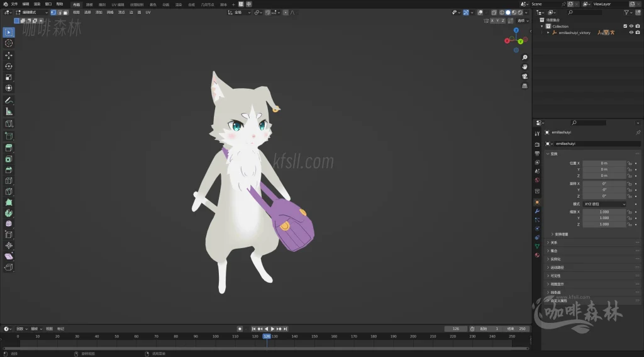The image size is (644, 357).
Task: Open the 全局 transform orientation dropdown
Action: [239, 13]
